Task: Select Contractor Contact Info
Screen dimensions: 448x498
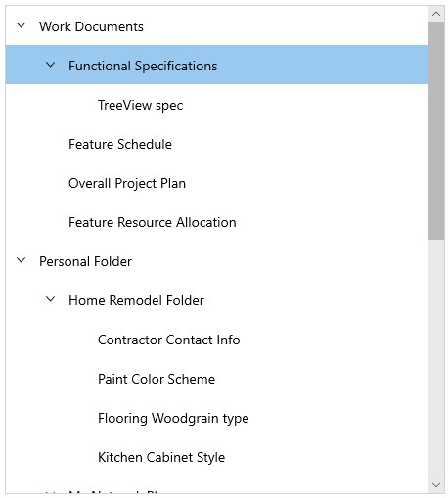Action: 217,340
